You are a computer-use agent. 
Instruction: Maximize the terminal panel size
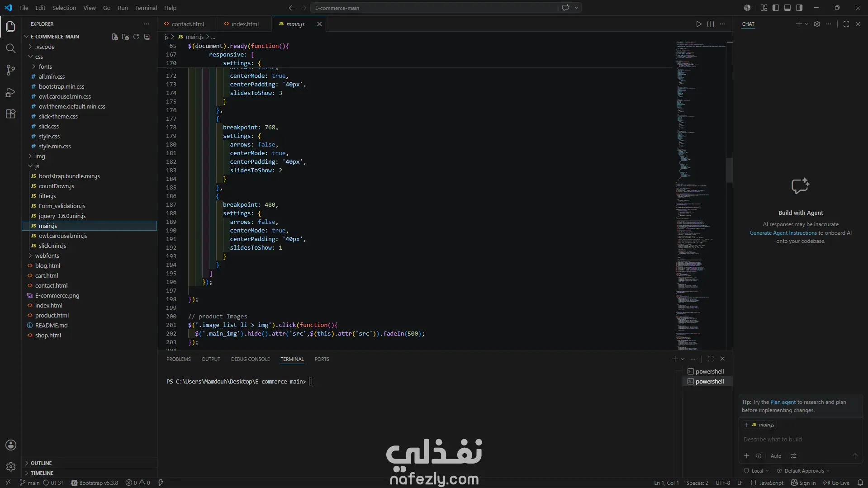[711, 359]
